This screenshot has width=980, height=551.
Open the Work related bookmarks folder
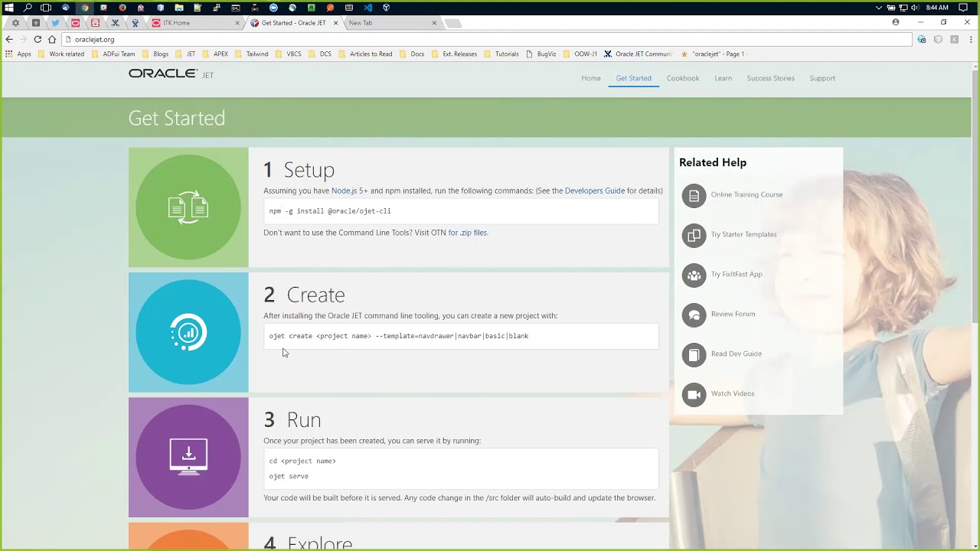(x=60, y=54)
